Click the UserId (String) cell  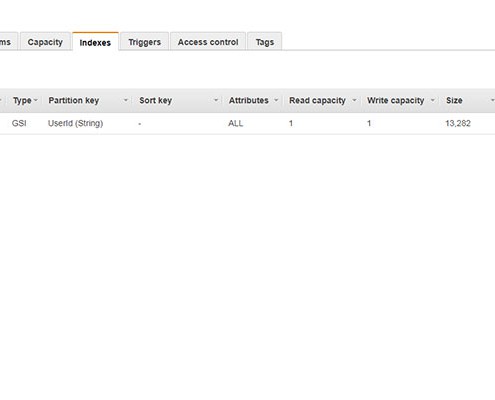pyautogui.click(x=75, y=123)
